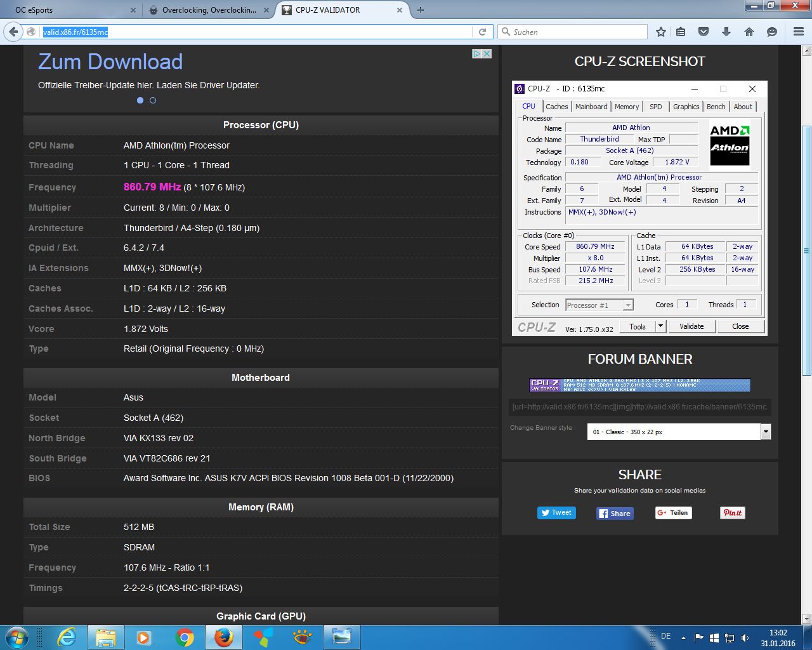The width and height of the screenshot is (812, 650).
Task: Open Firefox downloads arrow icon
Action: [726, 32]
